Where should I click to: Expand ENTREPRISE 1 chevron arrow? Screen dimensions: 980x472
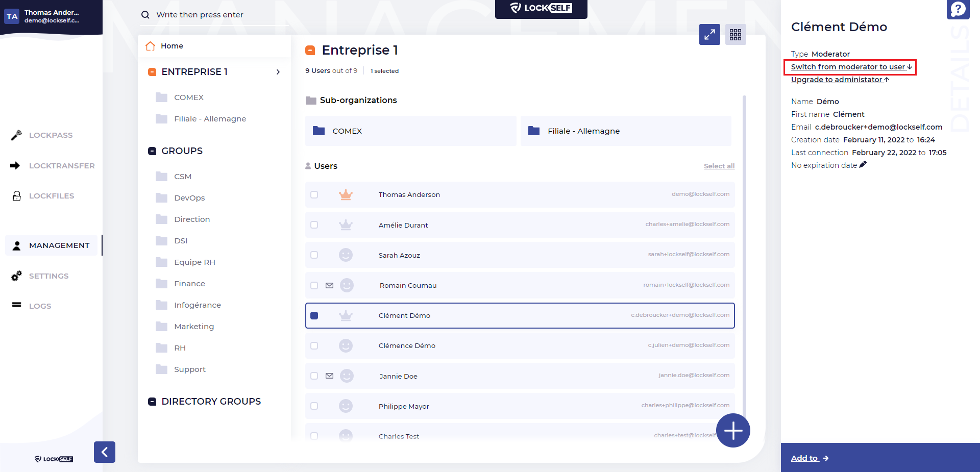[x=278, y=72]
